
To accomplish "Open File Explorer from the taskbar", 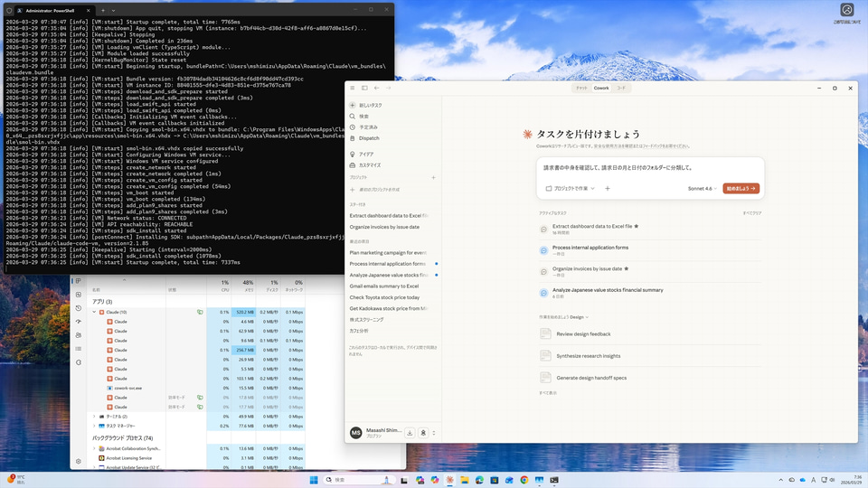I will (x=465, y=480).
